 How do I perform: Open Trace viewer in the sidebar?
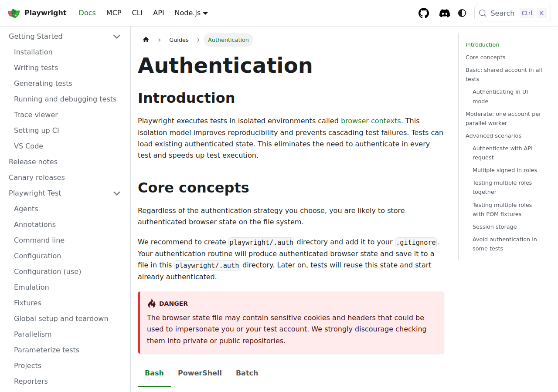coord(36,115)
